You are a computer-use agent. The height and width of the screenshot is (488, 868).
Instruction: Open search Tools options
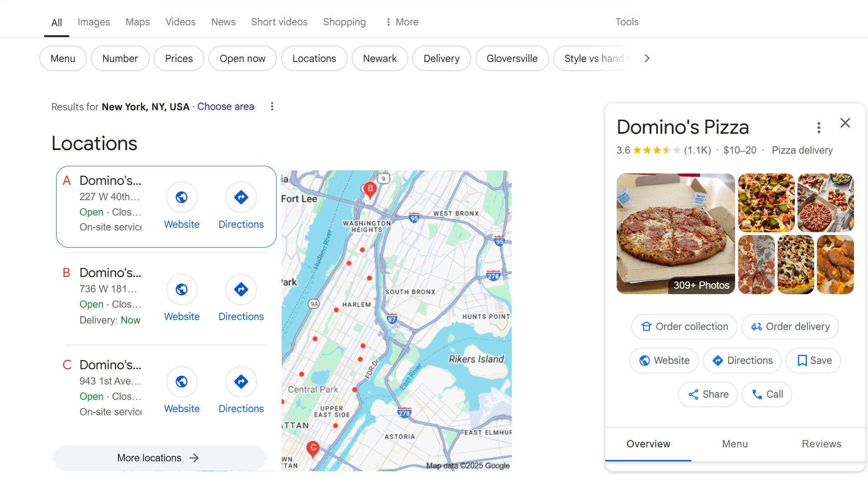pyautogui.click(x=627, y=22)
